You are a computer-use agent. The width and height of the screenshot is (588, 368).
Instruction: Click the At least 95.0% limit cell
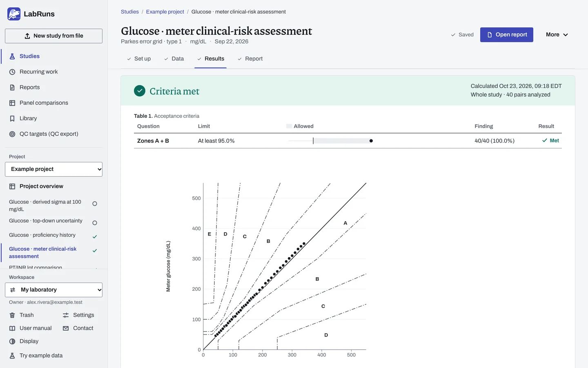click(x=216, y=141)
